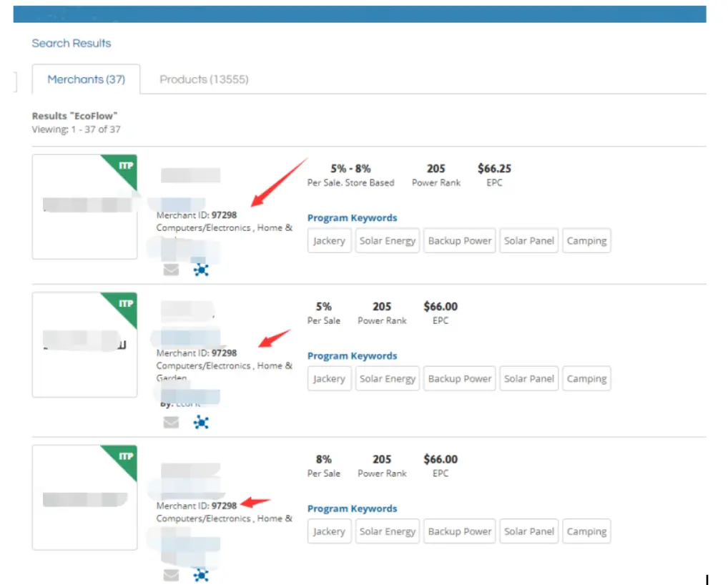The width and height of the screenshot is (728, 585).
Task: Open Program Keywords link in third listing
Action: [x=352, y=508]
